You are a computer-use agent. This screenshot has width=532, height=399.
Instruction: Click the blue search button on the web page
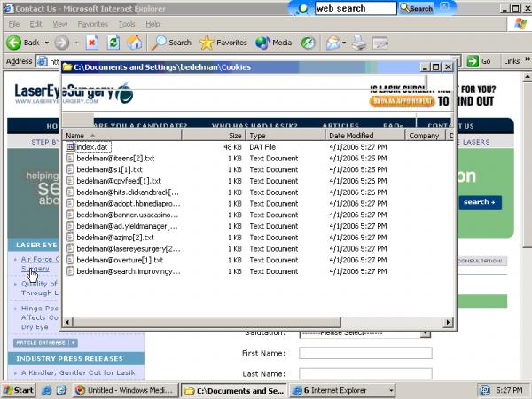tap(480, 202)
